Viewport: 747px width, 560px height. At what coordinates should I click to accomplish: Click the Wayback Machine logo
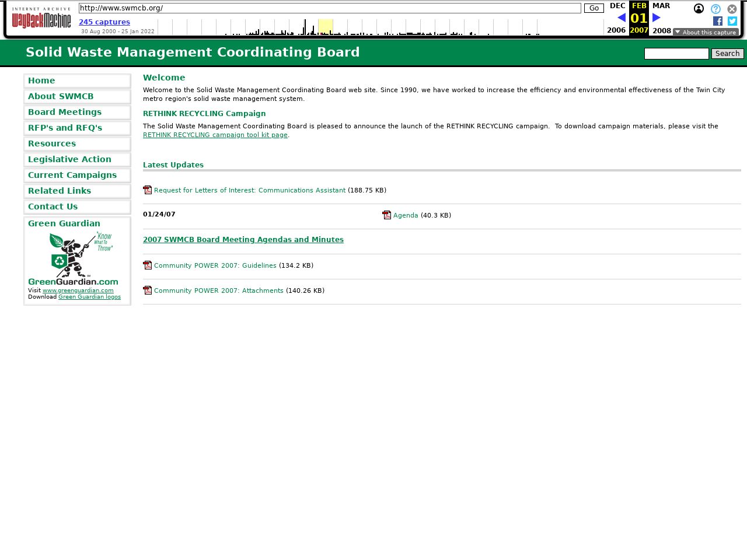pyautogui.click(x=41, y=18)
